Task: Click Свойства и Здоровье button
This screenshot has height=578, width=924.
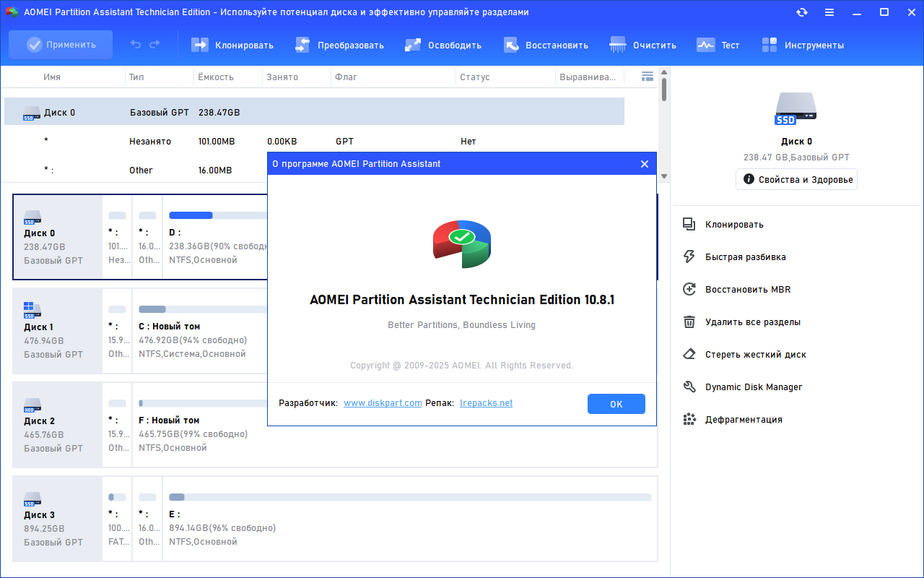Action: click(x=796, y=179)
